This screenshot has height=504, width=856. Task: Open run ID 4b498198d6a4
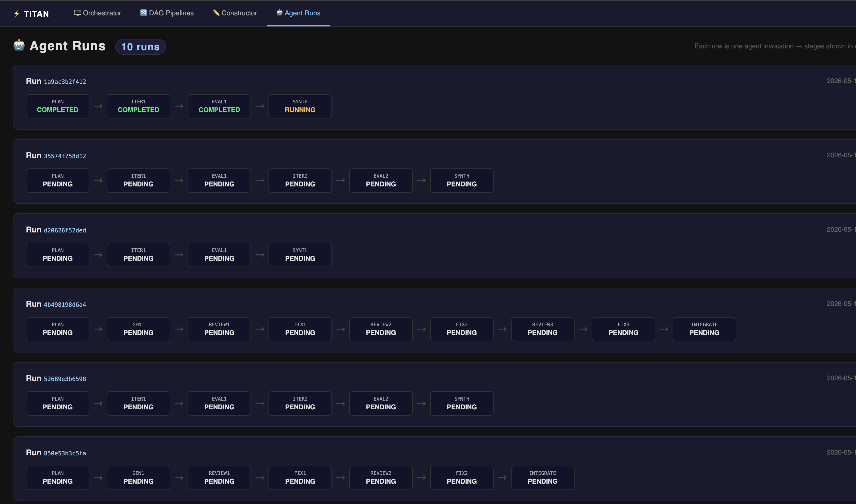(65, 305)
